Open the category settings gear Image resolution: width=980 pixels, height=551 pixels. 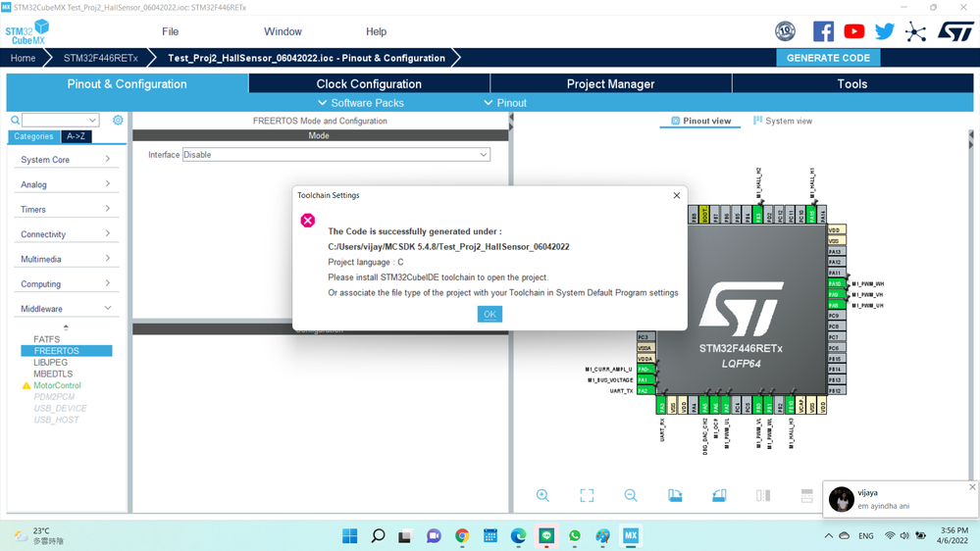(118, 120)
